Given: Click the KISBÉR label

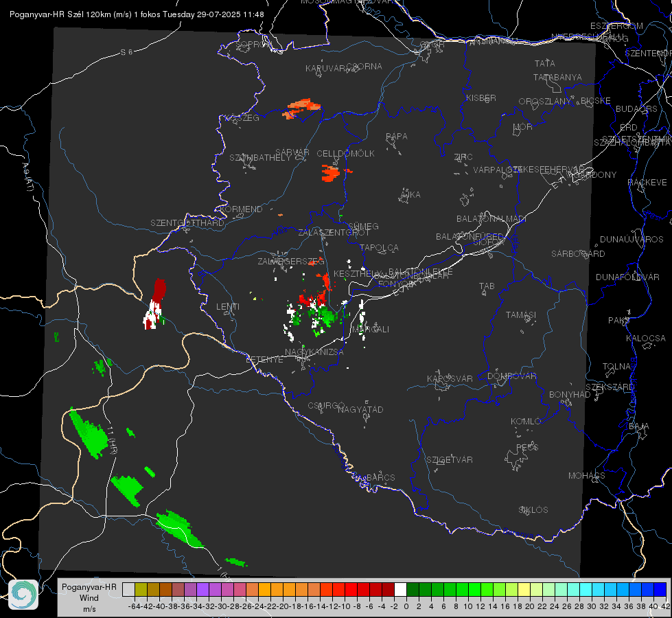Looking at the screenshot, I should [481, 98].
